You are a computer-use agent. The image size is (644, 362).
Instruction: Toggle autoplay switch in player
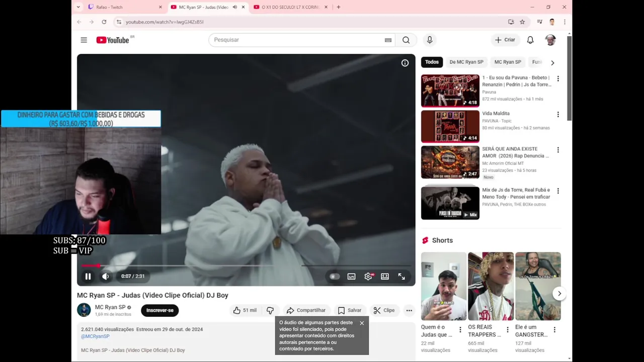[x=334, y=276]
